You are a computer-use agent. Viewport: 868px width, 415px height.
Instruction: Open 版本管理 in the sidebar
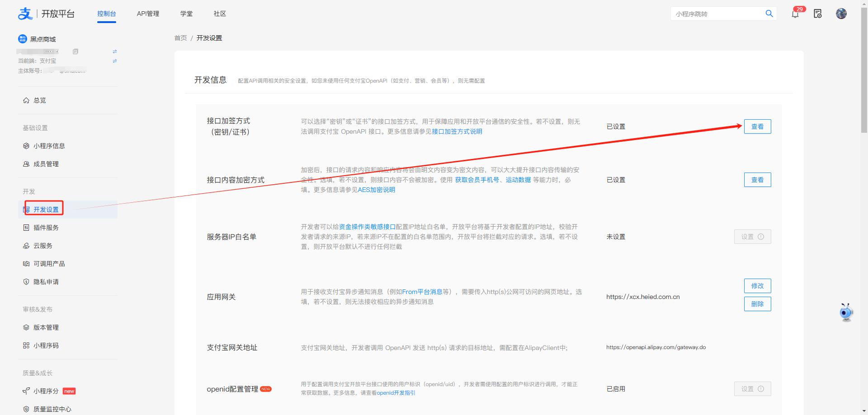[46, 327]
